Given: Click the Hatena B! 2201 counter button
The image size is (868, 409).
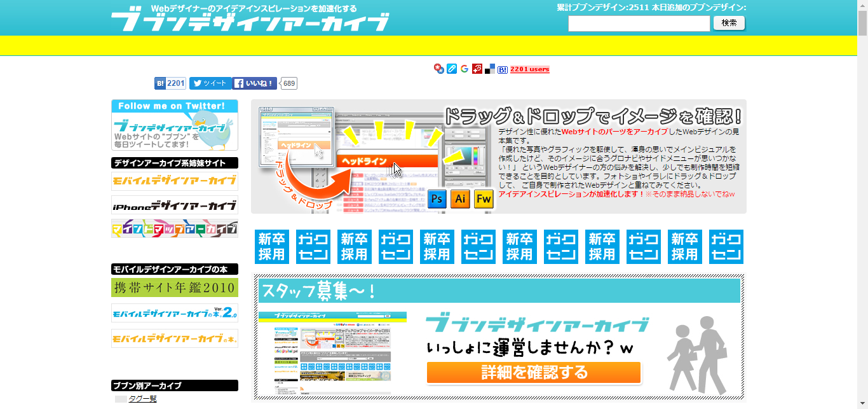Looking at the screenshot, I should click(170, 83).
